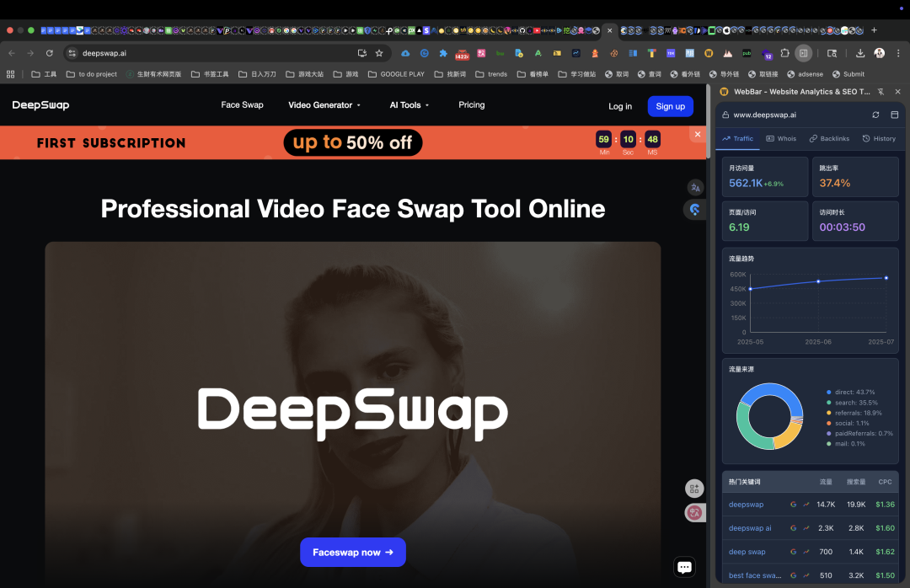The height and width of the screenshot is (588, 910).
Task: Click the 'deep swap' keyword row
Action: 811,552
